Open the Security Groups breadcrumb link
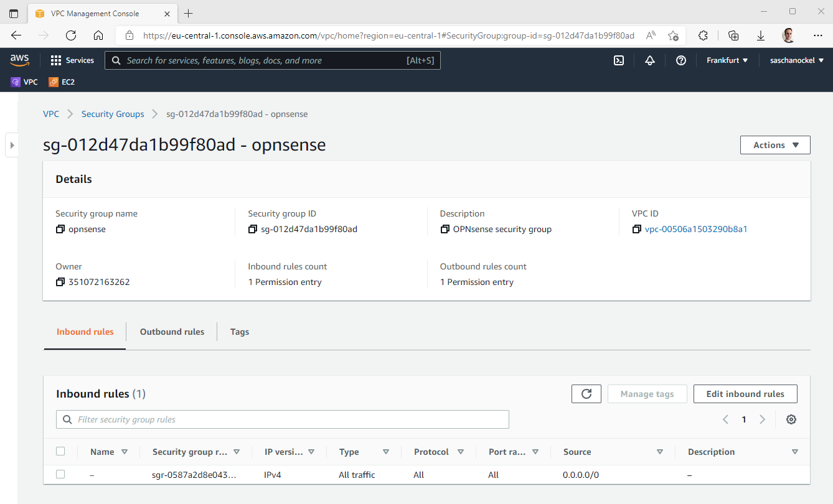Image resolution: width=833 pixels, height=504 pixels. 113,114
